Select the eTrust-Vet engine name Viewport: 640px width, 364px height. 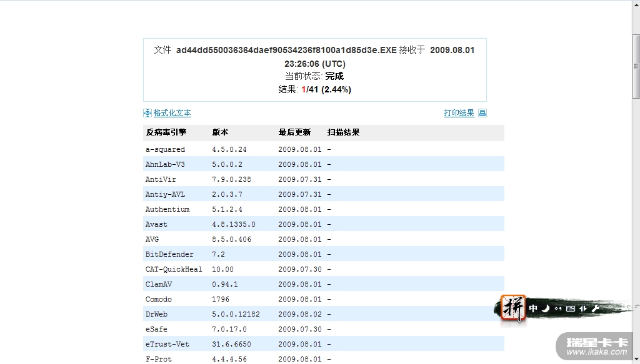coord(167,344)
